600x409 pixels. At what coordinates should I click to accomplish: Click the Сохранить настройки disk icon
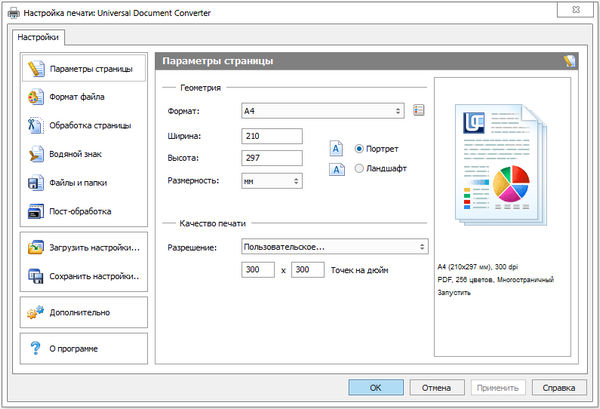tap(36, 276)
